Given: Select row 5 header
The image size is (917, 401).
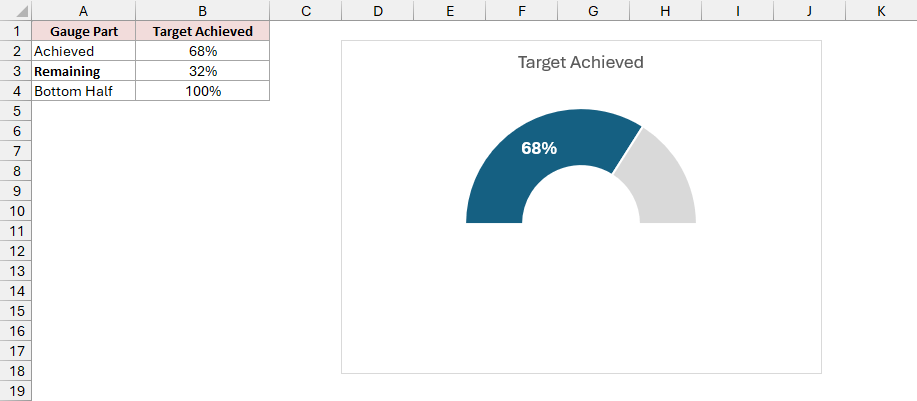Looking at the screenshot, I should pos(16,111).
